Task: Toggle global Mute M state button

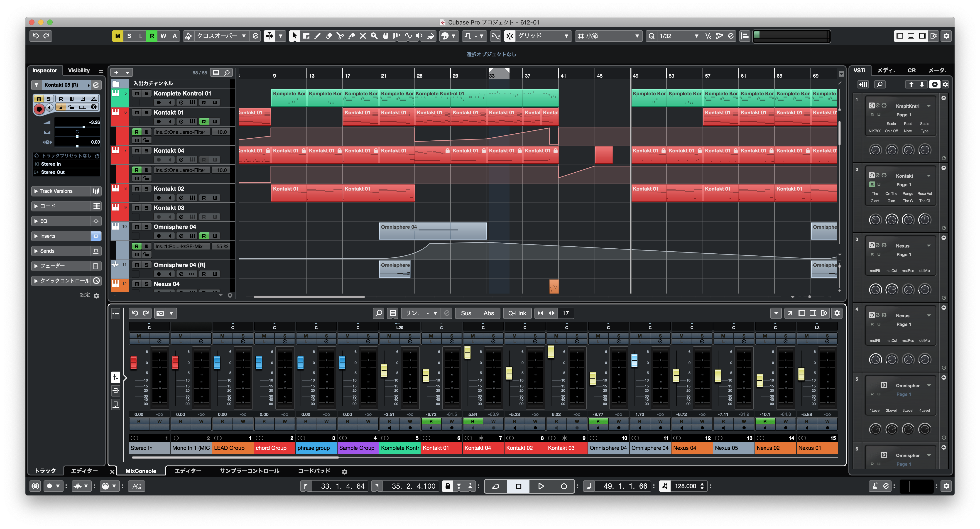Action: [x=118, y=36]
